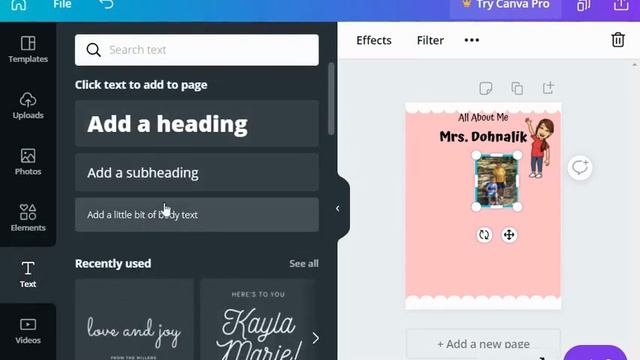Click Add a new page button
Image resolution: width=640 pixels, height=360 pixels.
point(483,344)
